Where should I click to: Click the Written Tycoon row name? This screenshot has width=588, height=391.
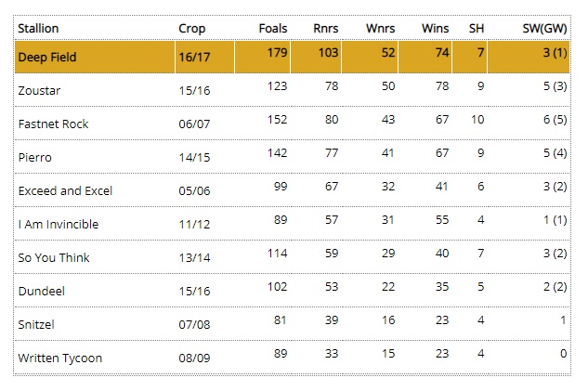point(59,358)
